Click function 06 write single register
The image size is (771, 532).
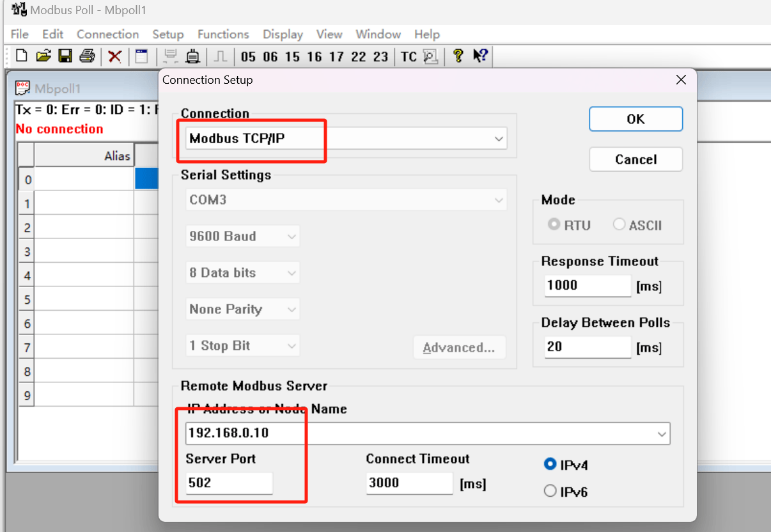pos(270,57)
